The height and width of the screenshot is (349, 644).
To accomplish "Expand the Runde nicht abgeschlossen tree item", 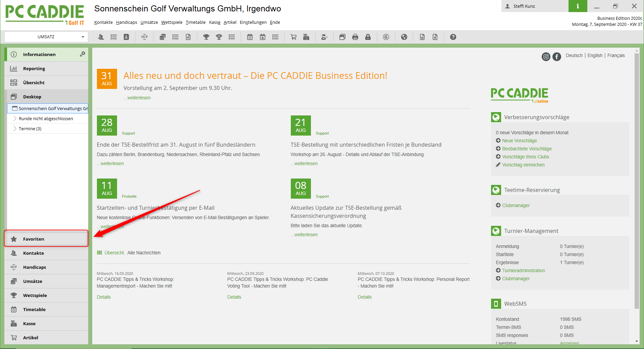I will [x=15, y=118].
